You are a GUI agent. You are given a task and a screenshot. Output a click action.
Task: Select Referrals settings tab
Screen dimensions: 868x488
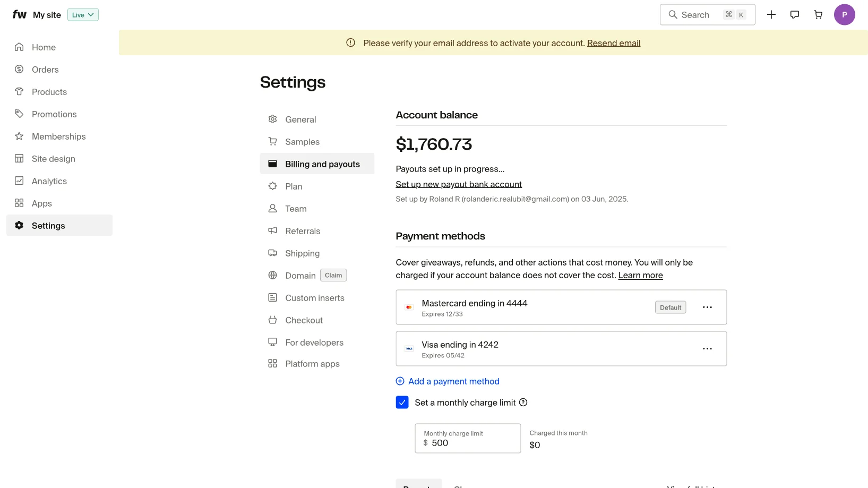tap(317, 231)
